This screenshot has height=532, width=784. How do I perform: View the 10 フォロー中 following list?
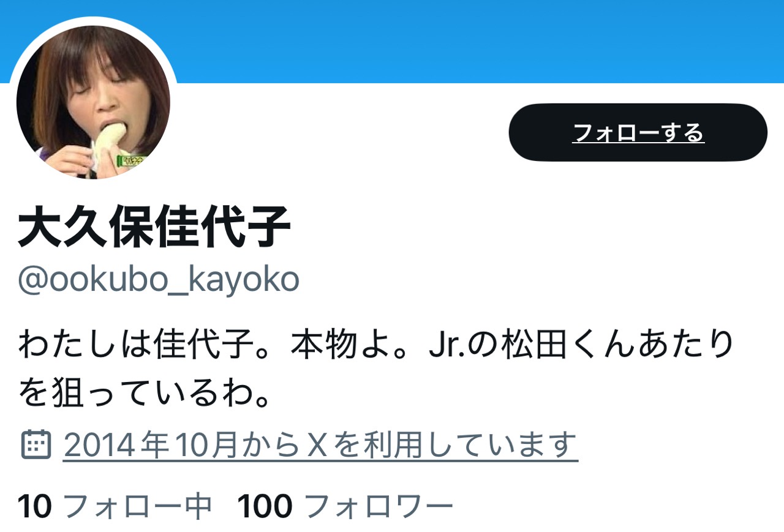115,506
